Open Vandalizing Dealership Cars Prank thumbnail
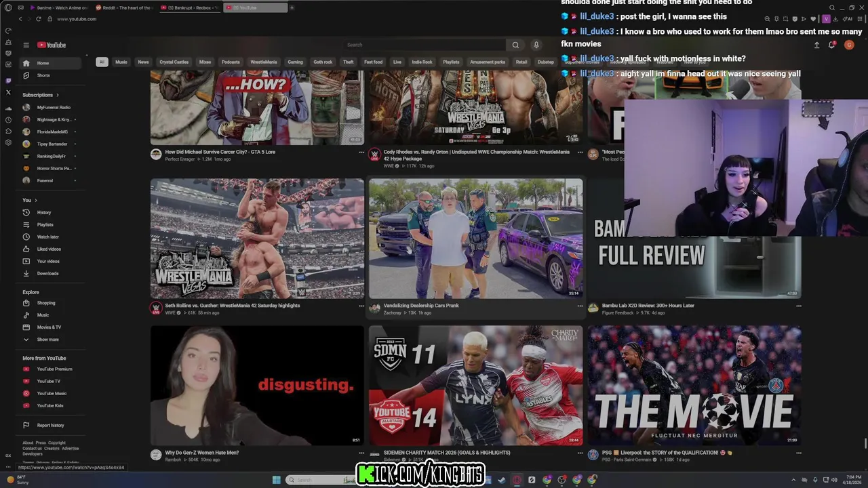Screen dimensions: 868x488 [475, 239]
